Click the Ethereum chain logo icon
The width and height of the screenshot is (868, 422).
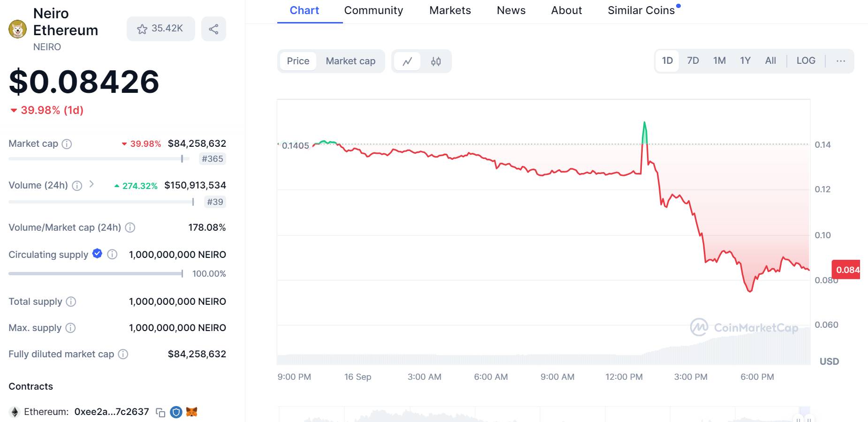coord(15,412)
